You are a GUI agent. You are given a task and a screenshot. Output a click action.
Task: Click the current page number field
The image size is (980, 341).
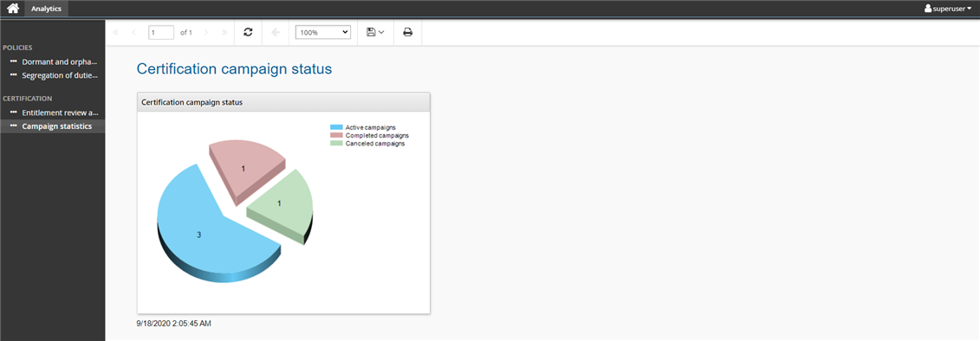[161, 33]
